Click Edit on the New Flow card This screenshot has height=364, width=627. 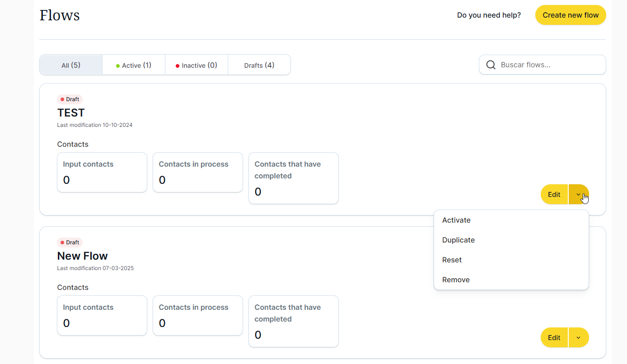pos(554,337)
